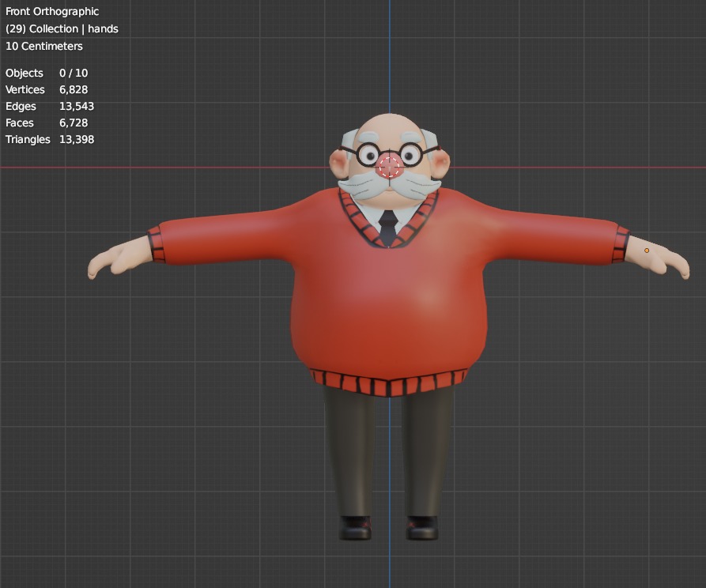This screenshot has width=706, height=588.
Task: Click the 'Vertices' statistics label
Action: click(x=25, y=89)
